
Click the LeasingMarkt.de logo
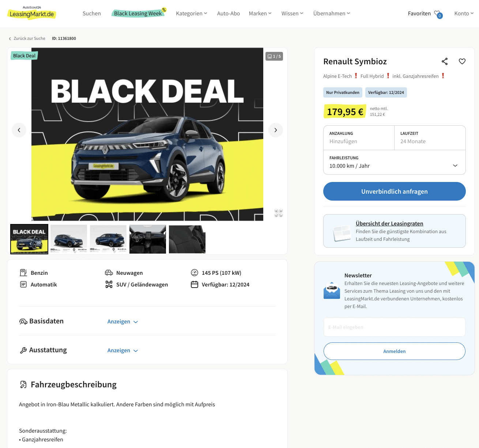[32, 13]
